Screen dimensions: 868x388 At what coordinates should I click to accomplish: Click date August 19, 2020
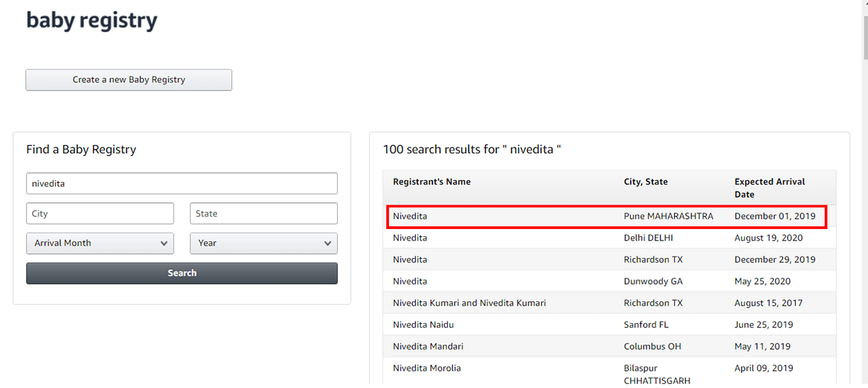point(769,238)
